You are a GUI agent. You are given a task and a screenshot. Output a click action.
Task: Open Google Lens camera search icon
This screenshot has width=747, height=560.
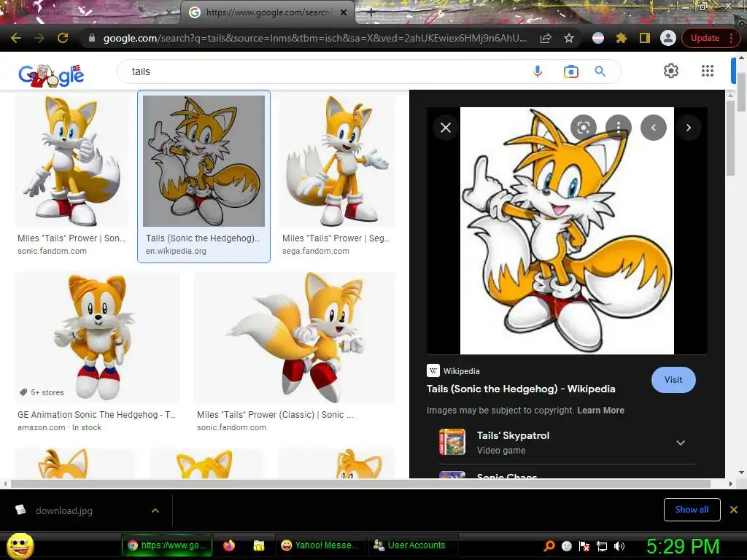click(570, 71)
